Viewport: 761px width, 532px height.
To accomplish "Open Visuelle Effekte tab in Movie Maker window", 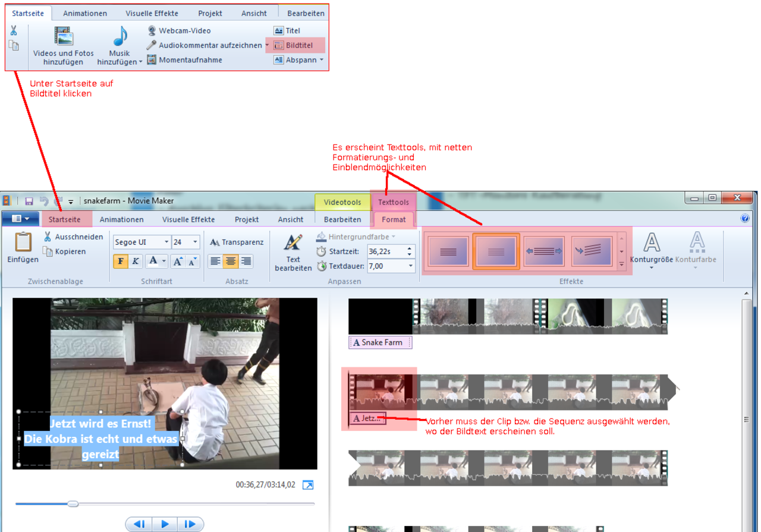I will click(188, 219).
